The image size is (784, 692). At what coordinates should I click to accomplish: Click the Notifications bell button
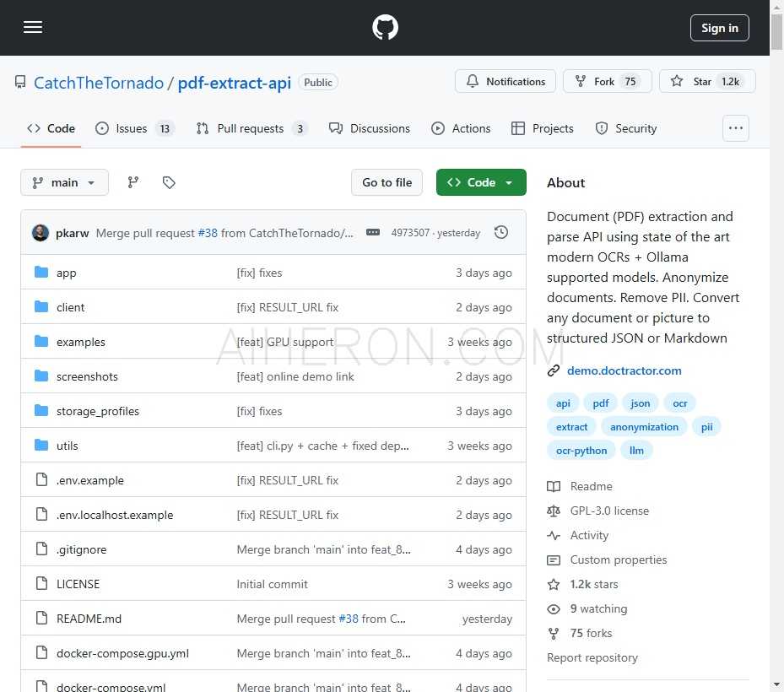tap(506, 81)
